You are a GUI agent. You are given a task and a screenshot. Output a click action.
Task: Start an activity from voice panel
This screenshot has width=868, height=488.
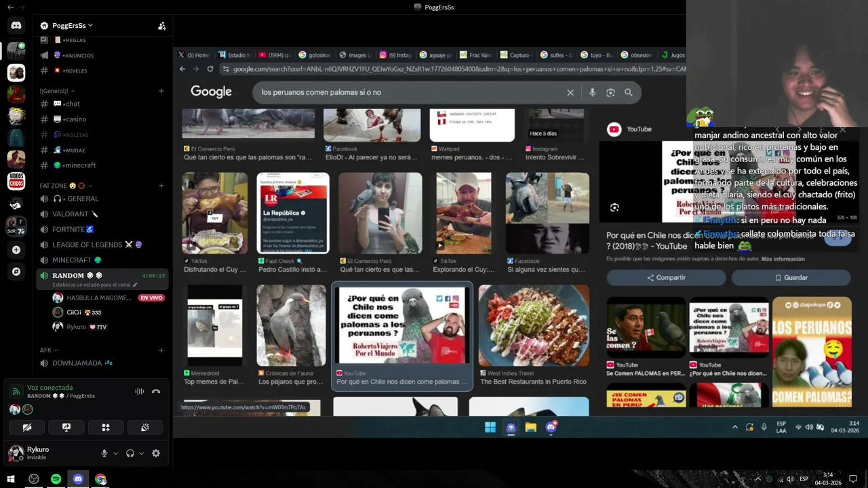(106, 427)
